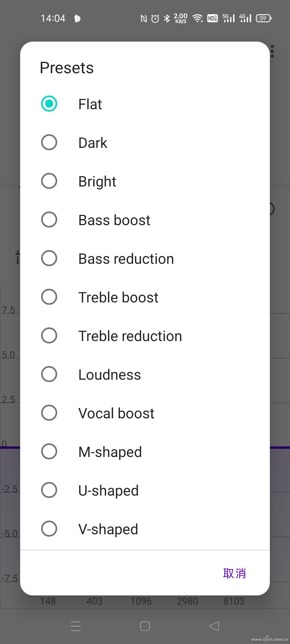Viewport: 290px width, 644px height.
Task: Select the Flat preset radio button
Action: pos(49,104)
